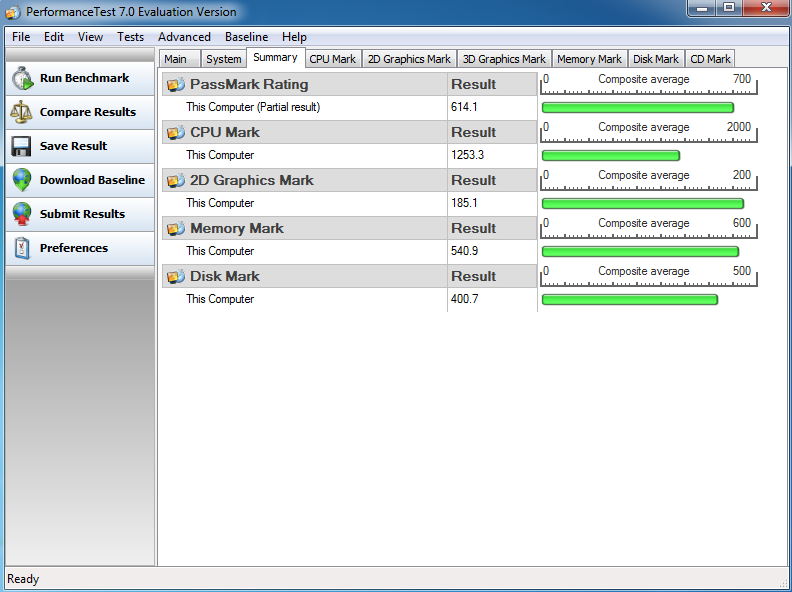792x592 pixels.
Task: Click the 2D Graphics result 185.1
Action: tap(464, 203)
